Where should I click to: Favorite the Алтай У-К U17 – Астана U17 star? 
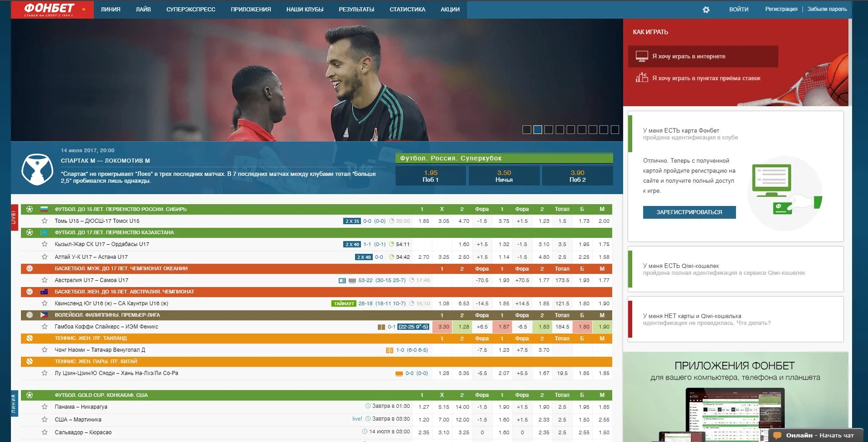45,257
